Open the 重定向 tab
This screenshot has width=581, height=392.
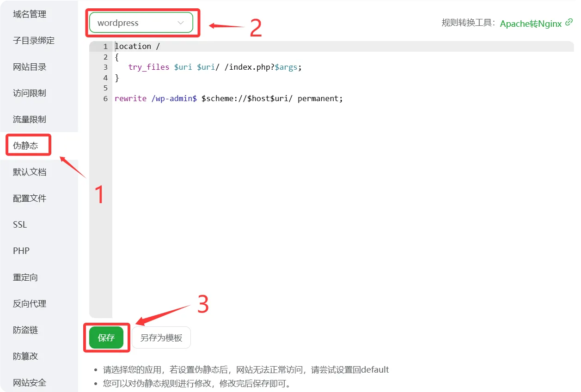[x=25, y=277]
